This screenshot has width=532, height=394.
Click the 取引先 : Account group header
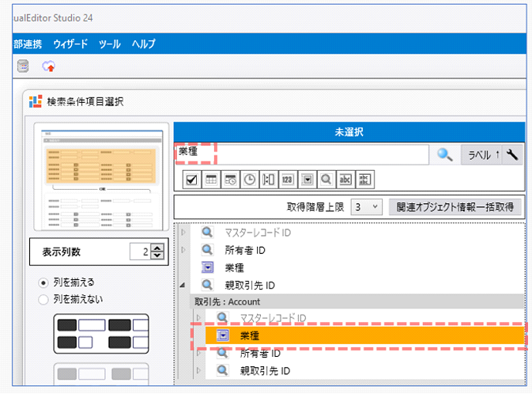click(357, 301)
